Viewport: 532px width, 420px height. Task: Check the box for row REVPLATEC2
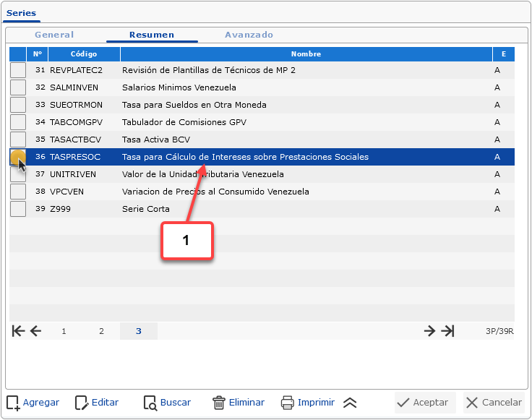pos(17,70)
